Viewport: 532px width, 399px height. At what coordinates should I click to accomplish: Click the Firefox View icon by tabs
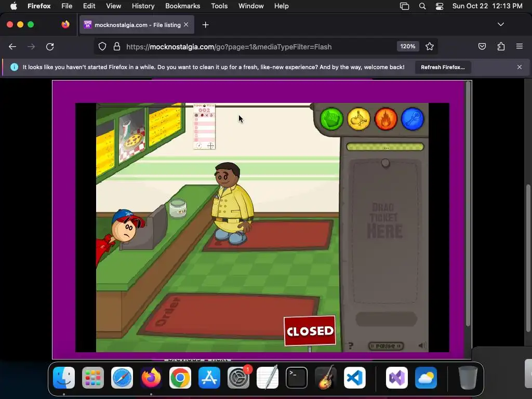click(x=65, y=24)
